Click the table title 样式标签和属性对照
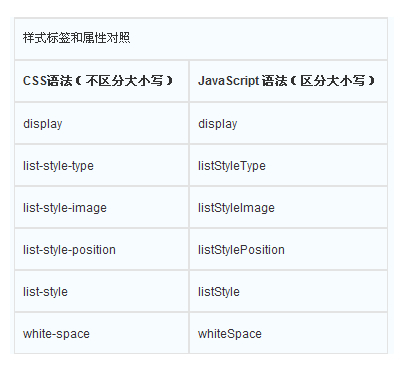400x367 pixels. pos(76,38)
